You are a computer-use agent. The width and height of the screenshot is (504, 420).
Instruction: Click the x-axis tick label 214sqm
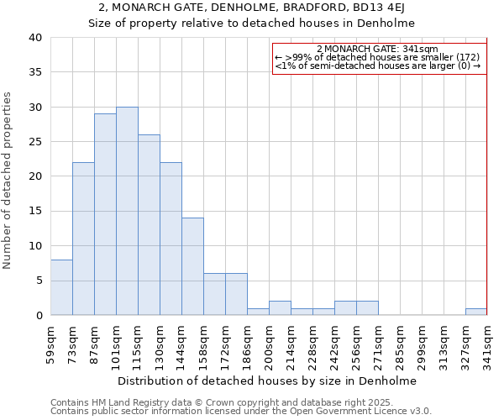point(291,348)
